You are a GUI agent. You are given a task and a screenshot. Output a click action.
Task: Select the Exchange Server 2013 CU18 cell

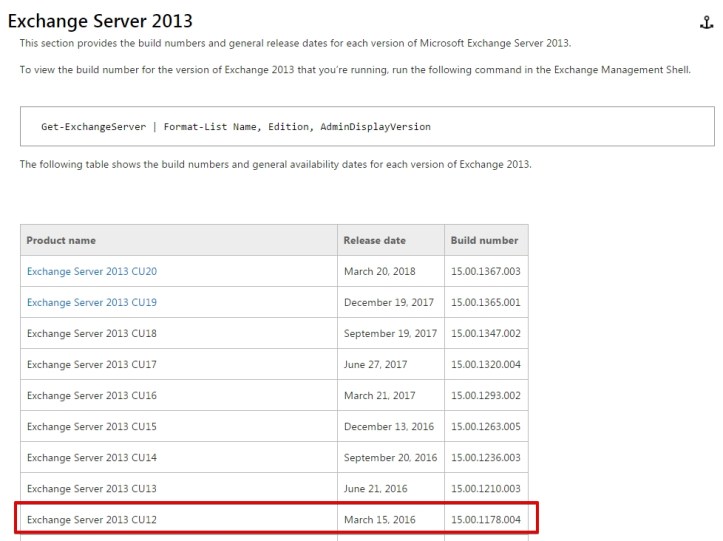coord(92,333)
